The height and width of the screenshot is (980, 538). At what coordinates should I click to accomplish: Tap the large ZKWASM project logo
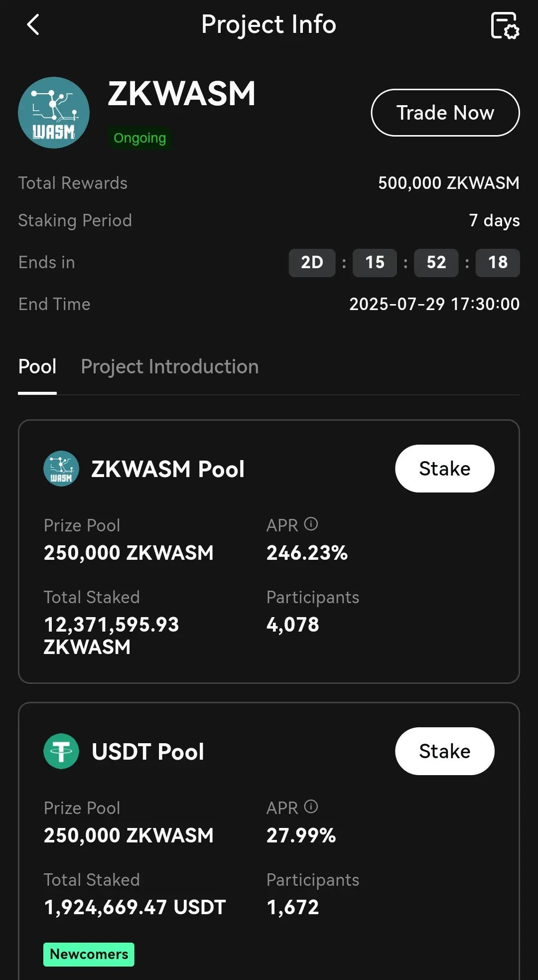pos(54,113)
